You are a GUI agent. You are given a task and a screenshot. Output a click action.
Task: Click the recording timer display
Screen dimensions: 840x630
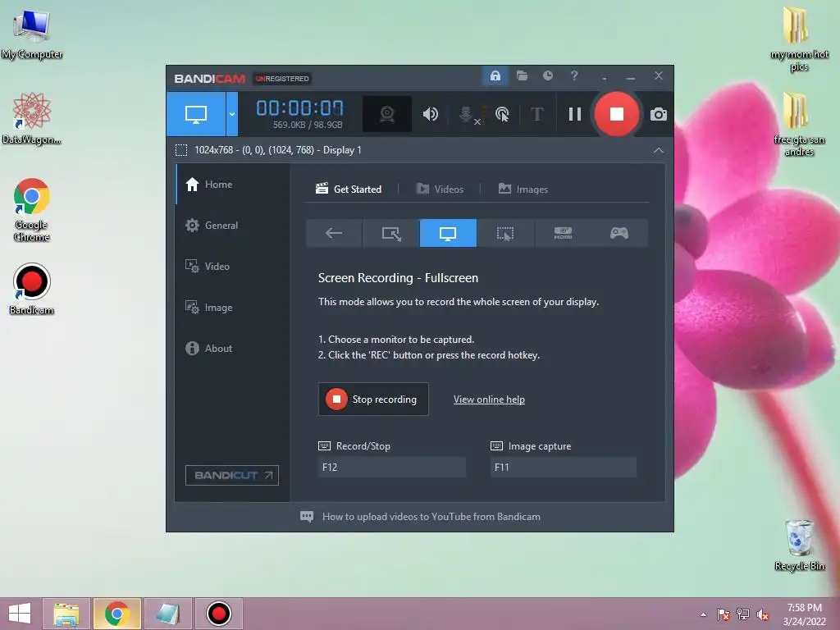300,108
